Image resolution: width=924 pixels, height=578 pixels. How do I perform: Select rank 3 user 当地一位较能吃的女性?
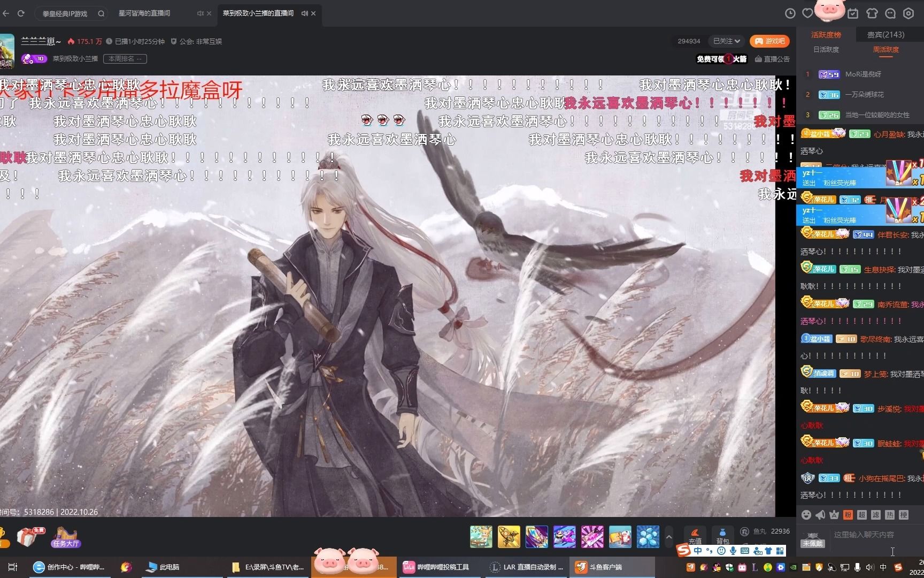point(877,115)
